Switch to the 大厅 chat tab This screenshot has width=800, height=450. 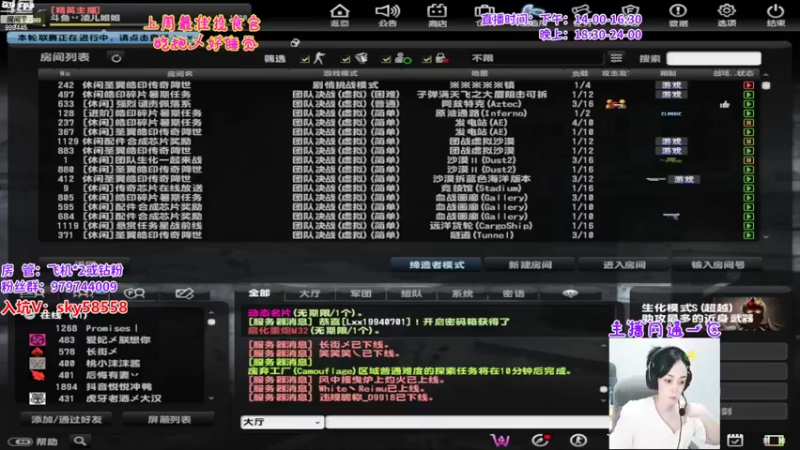tap(310, 294)
